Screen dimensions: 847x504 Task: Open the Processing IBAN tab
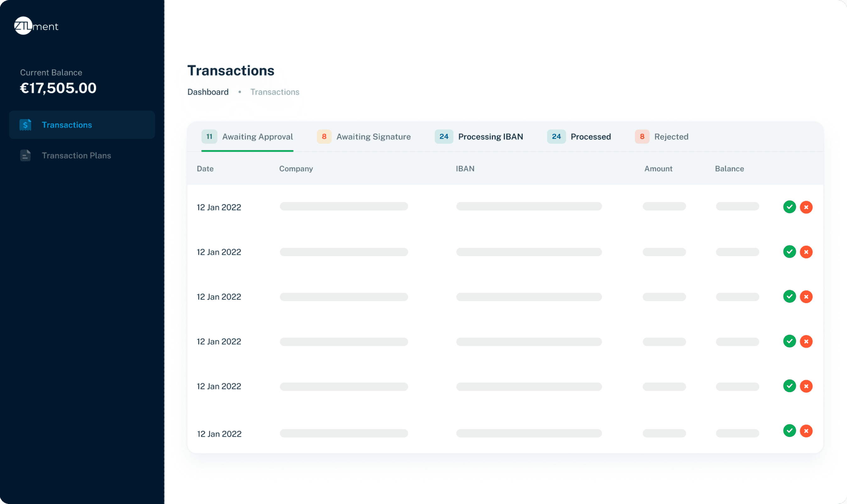pos(479,137)
